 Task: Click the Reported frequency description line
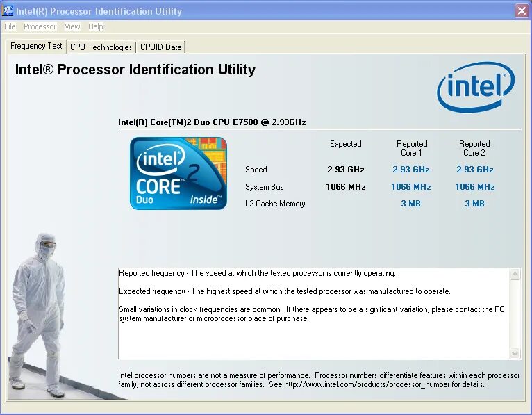(x=257, y=273)
